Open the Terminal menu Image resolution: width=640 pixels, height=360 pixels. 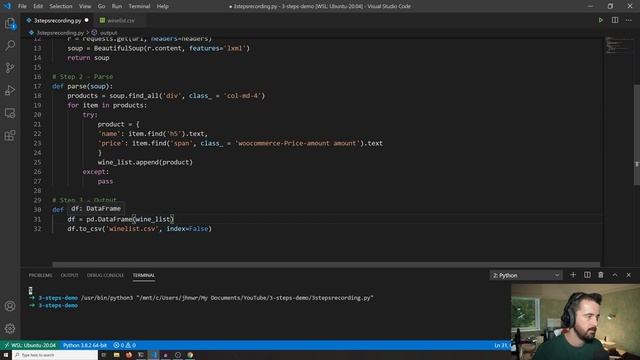coord(139,6)
